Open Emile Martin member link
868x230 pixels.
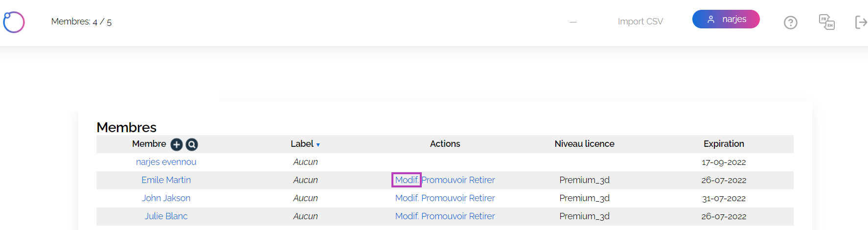tap(166, 180)
